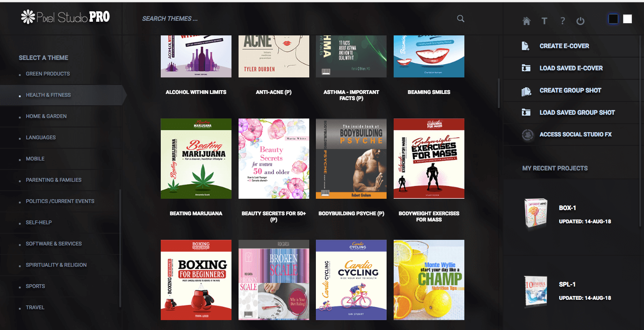Screen dimensions: 644x330
Task: Click the SPL-1 recent project thumbnail
Action: 536,291
